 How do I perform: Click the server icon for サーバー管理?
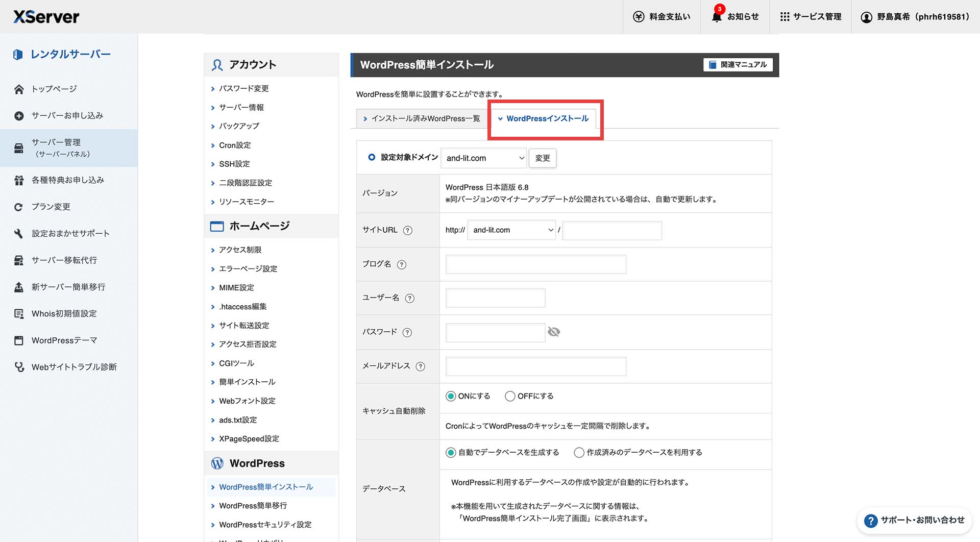[x=19, y=148]
